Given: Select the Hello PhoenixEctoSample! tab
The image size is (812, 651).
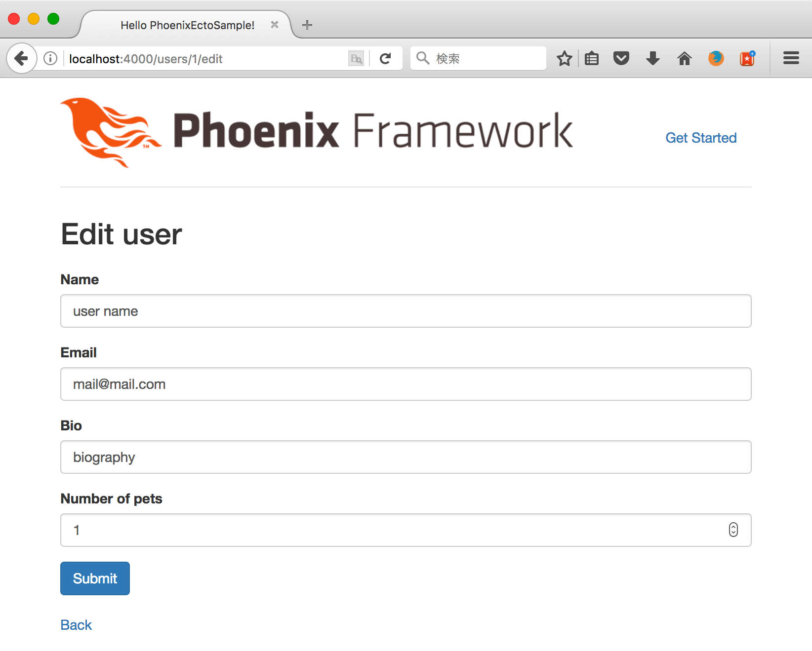Looking at the screenshot, I should (x=187, y=25).
